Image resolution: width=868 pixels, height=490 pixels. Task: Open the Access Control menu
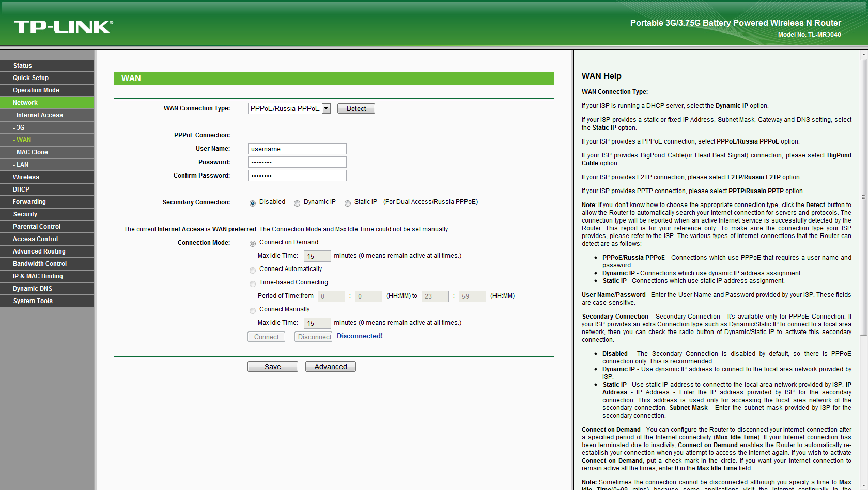(47, 239)
